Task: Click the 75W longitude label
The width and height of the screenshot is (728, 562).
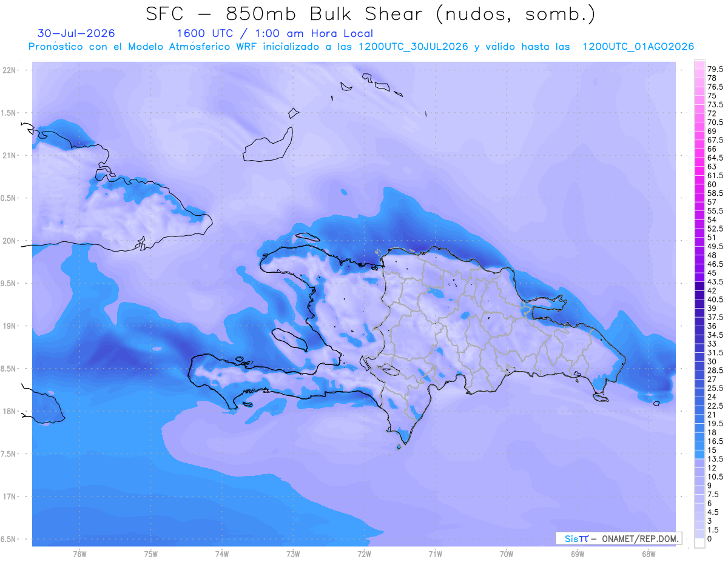Action: (x=151, y=554)
